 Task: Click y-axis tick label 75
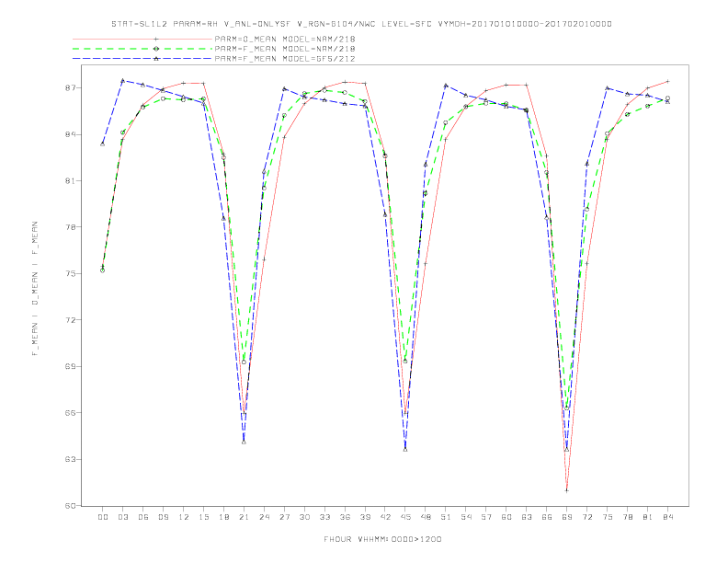click(71, 273)
